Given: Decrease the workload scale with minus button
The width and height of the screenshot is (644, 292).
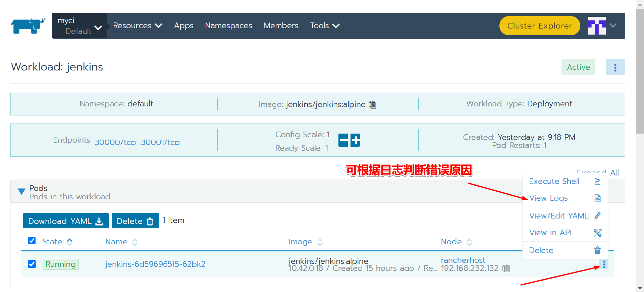Looking at the screenshot, I should [x=343, y=140].
